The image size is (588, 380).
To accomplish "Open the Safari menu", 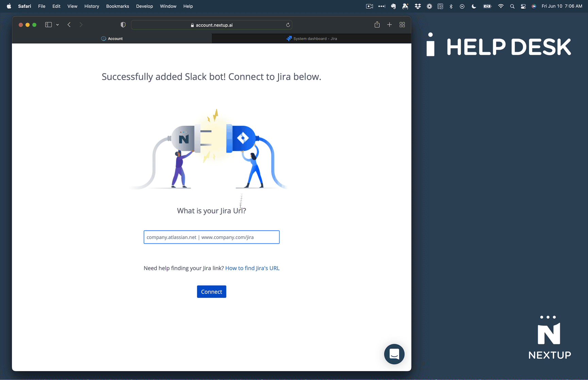I will (x=24, y=6).
